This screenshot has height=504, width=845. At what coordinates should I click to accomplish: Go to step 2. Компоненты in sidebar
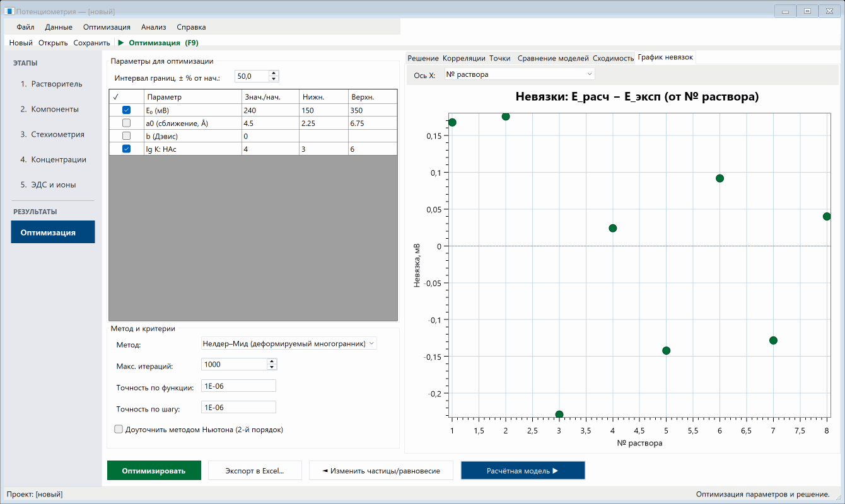click(x=52, y=109)
